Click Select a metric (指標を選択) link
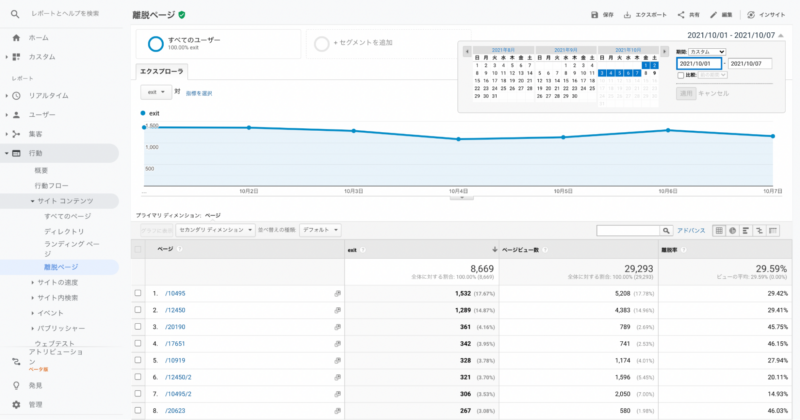The height and width of the screenshot is (420, 800). 199,93
